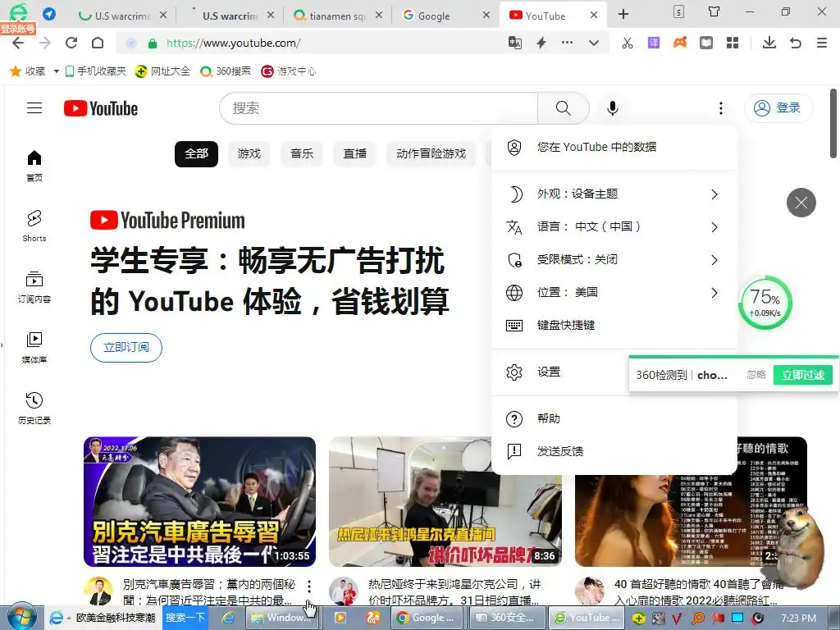Select the 音乐 filter chip
Image resolution: width=840 pixels, height=630 pixels.
tap(302, 153)
